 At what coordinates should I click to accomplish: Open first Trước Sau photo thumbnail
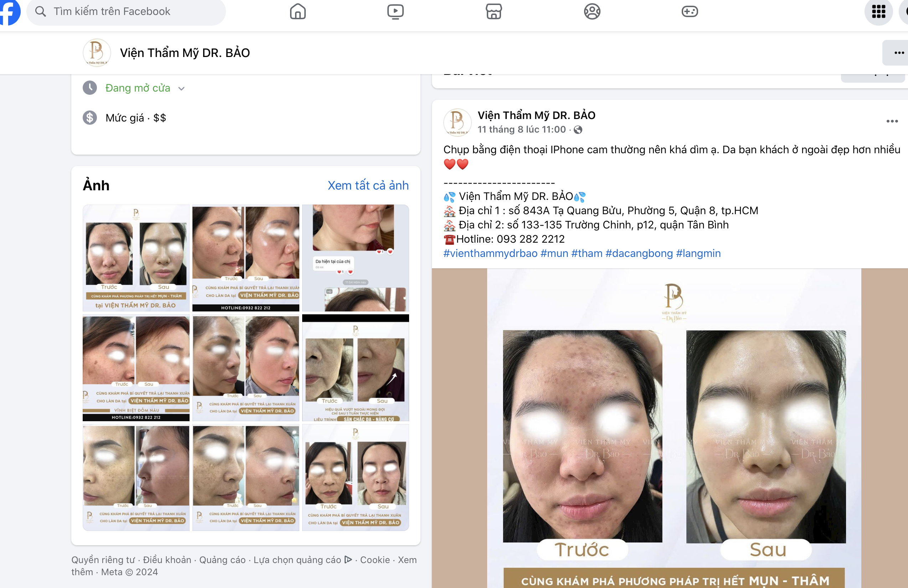(136, 258)
